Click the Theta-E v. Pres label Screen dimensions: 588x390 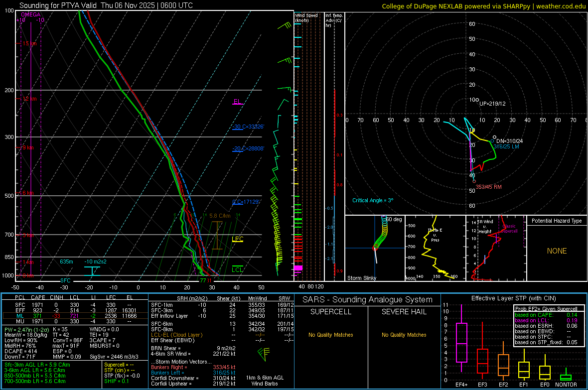(x=435, y=235)
